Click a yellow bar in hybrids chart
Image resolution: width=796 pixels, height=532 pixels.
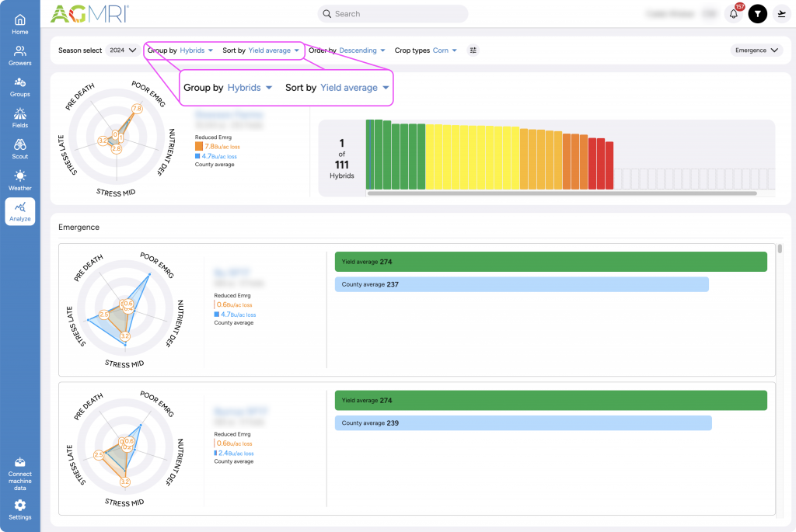(472, 157)
